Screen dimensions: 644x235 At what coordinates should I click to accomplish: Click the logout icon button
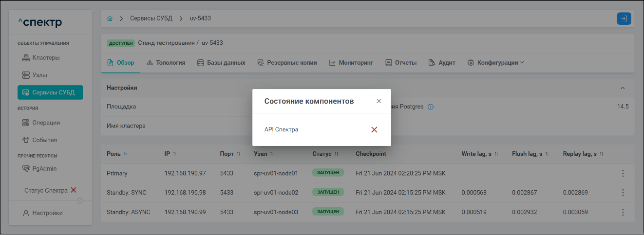[624, 18]
